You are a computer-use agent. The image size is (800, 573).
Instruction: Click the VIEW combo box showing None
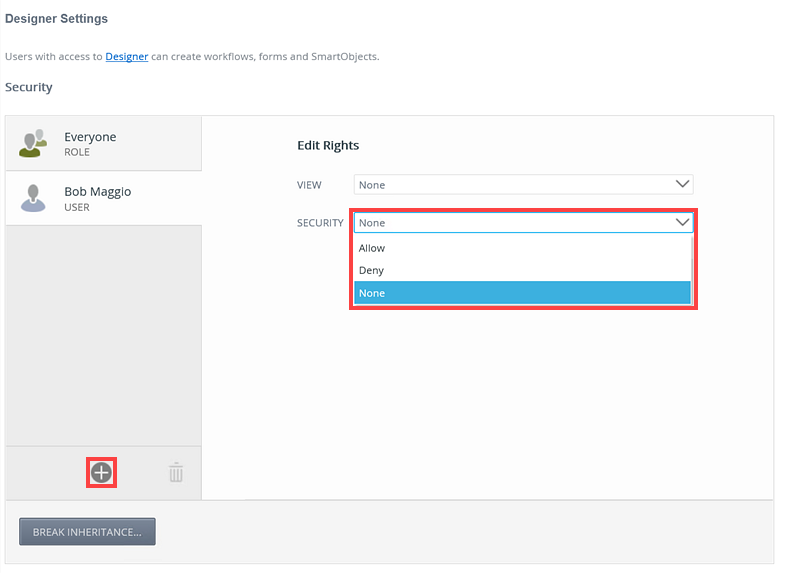(x=510, y=185)
